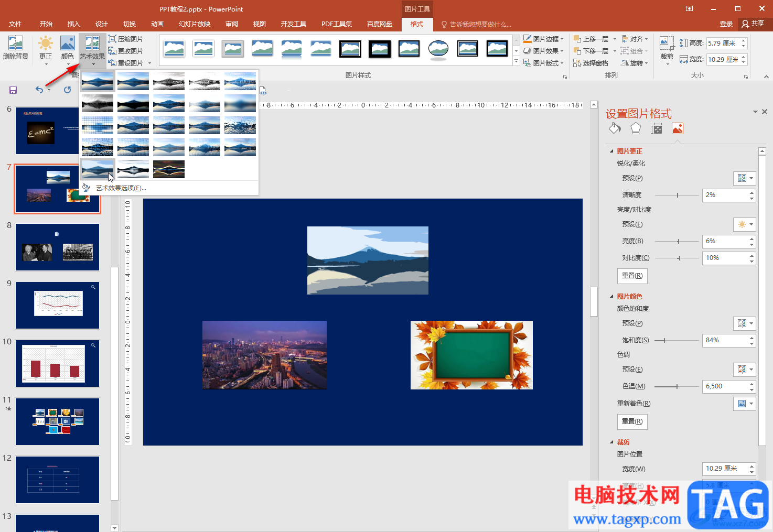
Task: Open the 百度网盘 tab
Action: (x=380, y=24)
